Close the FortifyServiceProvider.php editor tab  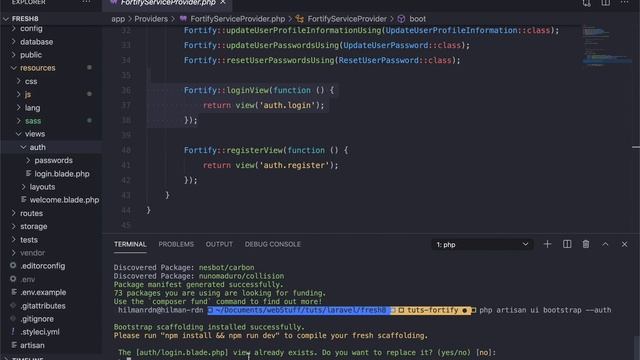pos(223,2)
